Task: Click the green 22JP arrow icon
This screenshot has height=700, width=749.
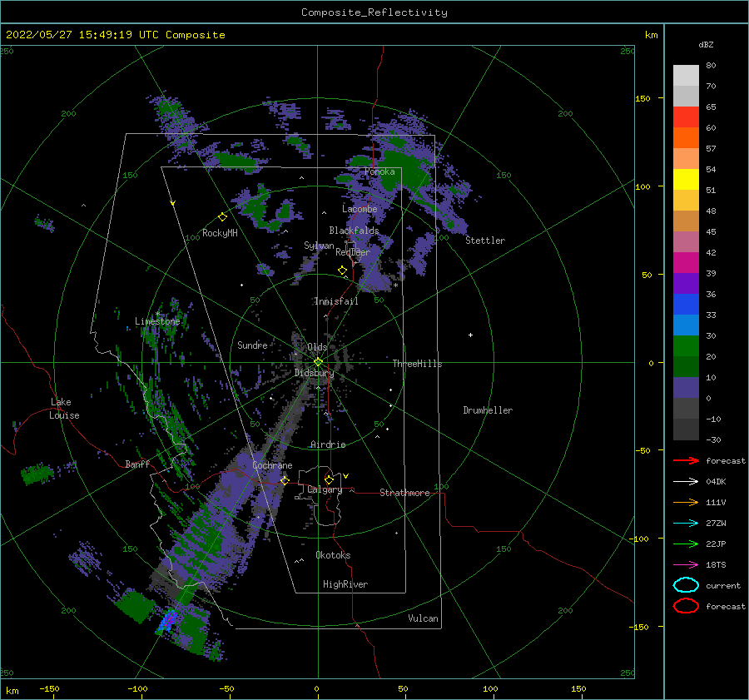Action: click(686, 544)
